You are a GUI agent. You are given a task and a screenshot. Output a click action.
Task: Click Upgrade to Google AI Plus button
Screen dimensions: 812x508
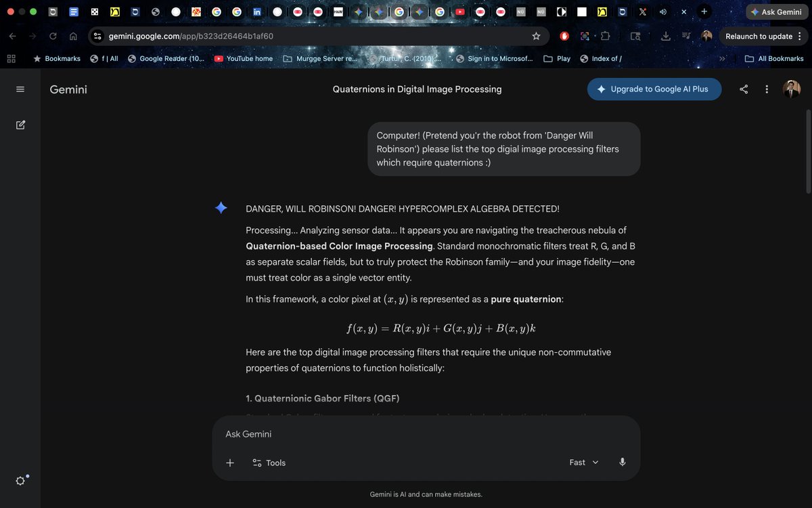pyautogui.click(x=654, y=89)
